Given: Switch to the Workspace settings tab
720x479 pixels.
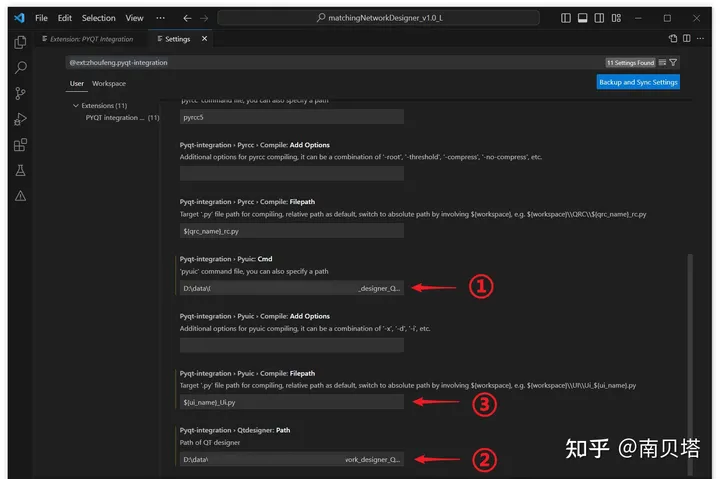Looking at the screenshot, I should 109,84.
